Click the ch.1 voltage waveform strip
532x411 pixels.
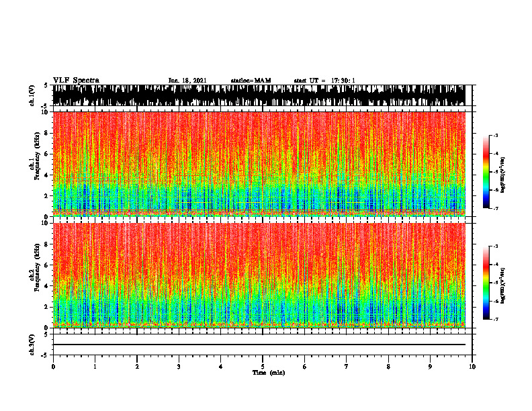[x=259, y=95]
